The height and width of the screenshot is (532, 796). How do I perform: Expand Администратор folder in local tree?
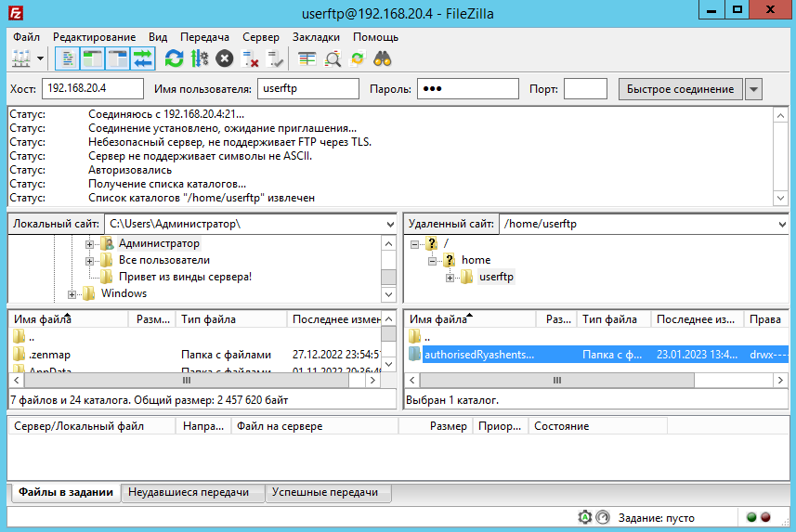(89, 244)
